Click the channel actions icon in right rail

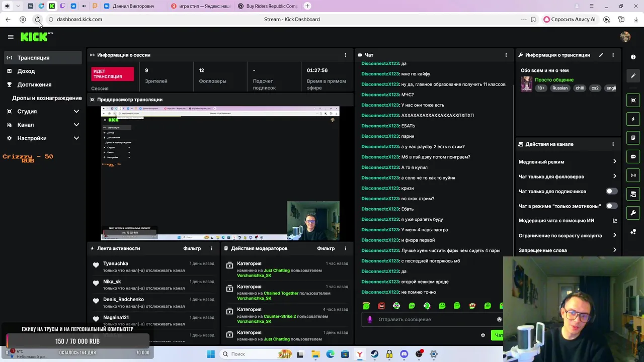pos(633,194)
